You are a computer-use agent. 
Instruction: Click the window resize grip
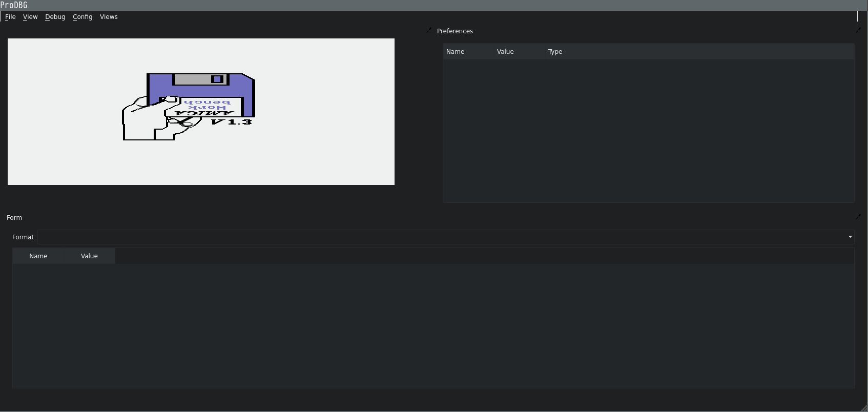point(863,407)
